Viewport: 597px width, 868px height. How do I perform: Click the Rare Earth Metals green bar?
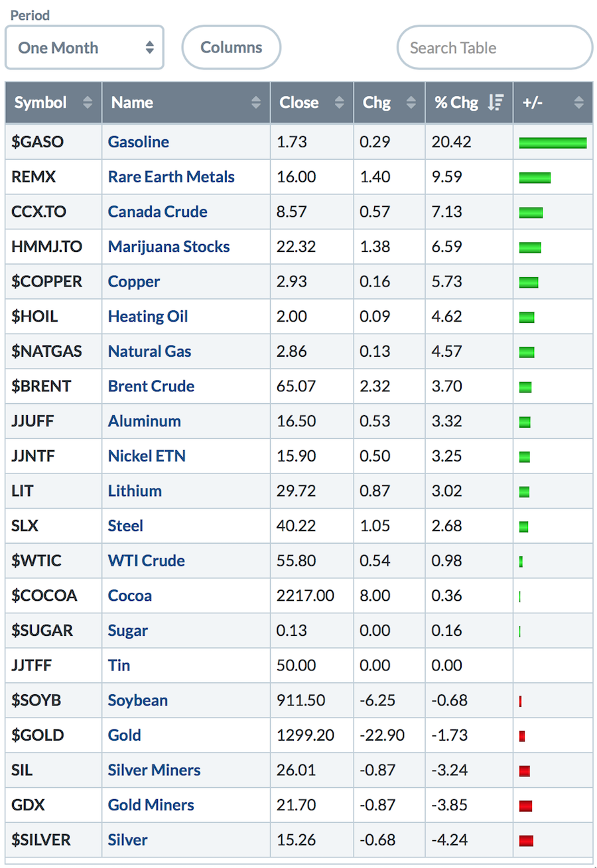[535, 178]
